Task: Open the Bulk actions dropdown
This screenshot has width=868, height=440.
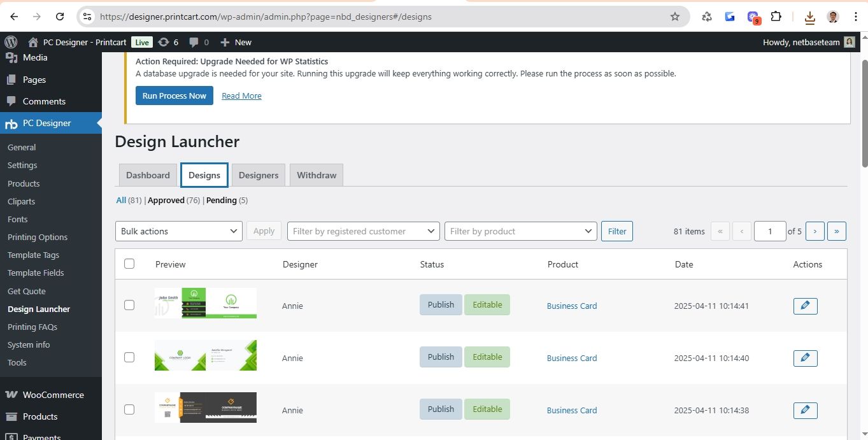Action: tap(178, 231)
